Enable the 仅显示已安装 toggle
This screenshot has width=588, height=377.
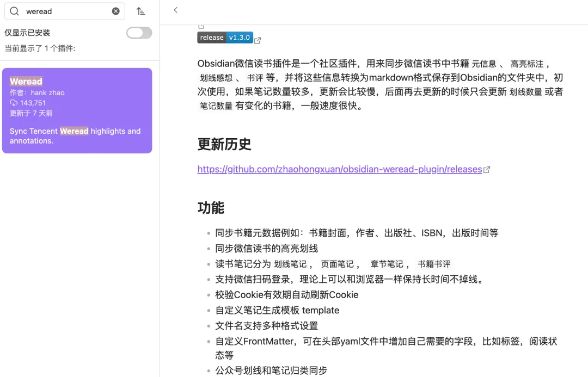click(x=139, y=33)
